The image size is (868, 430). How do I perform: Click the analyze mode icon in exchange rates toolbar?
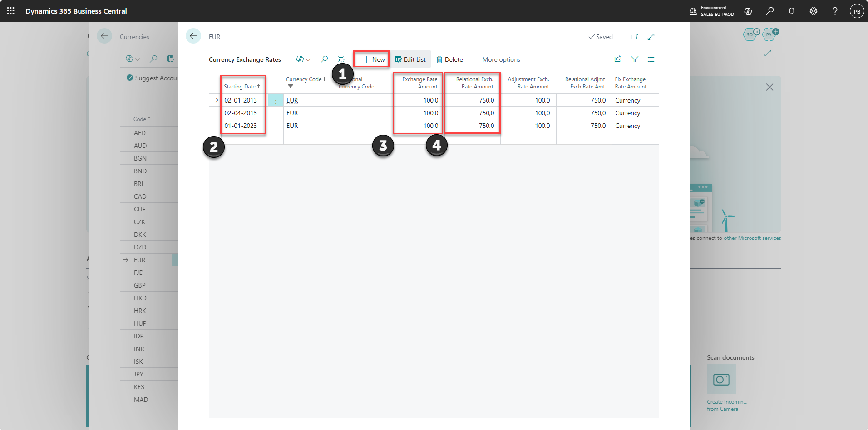tap(341, 59)
